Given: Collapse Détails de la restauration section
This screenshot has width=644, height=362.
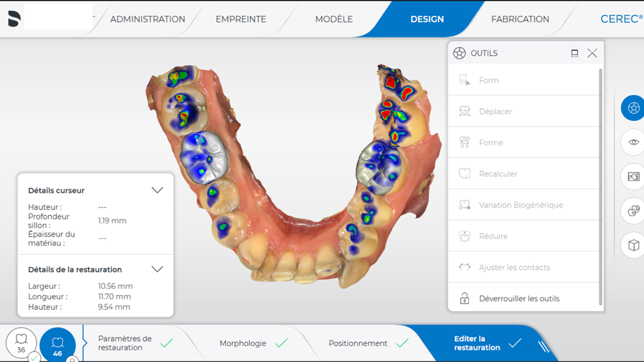Looking at the screenshot, I should coord(157,269).
